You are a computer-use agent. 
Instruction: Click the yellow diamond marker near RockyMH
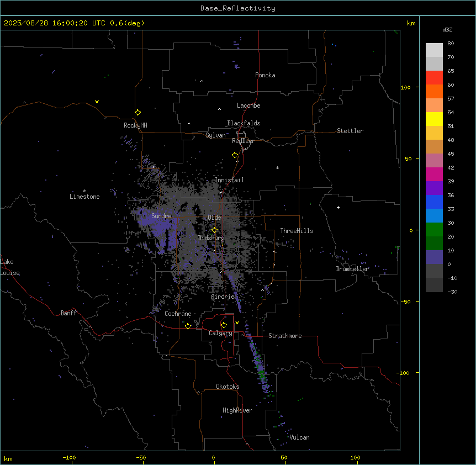137,113
